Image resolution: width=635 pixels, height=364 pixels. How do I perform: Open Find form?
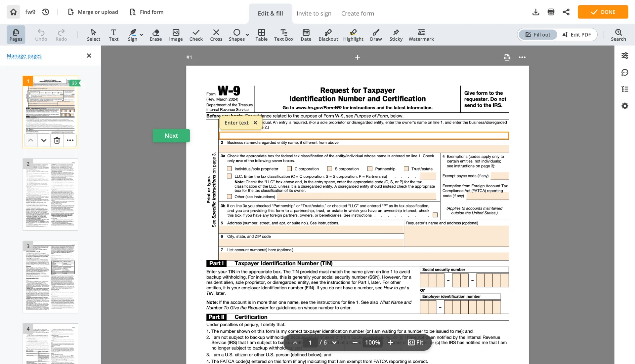pos(147,12)
